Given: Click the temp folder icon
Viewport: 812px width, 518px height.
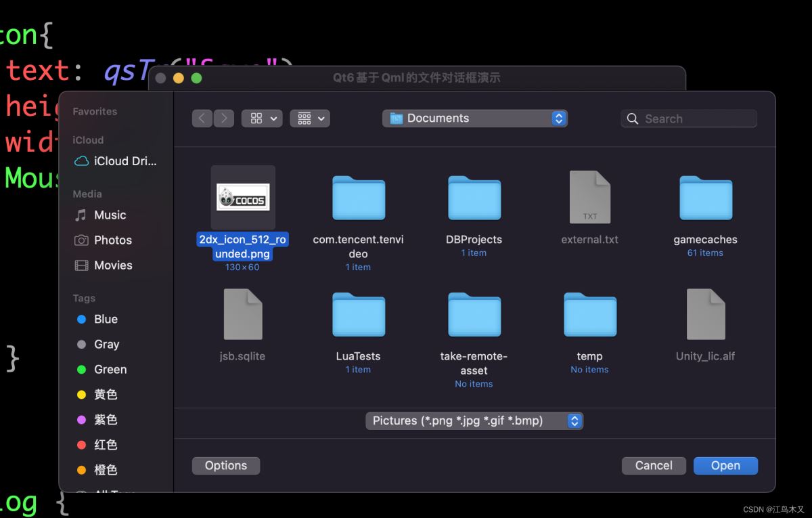Looking at the screenshot, I should 589,314.
